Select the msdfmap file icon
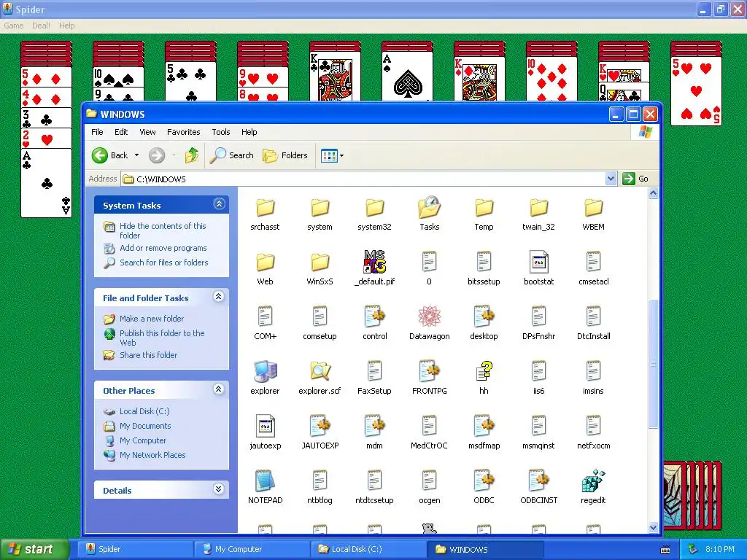The width and height of the screenshot is (747, 560). [x=484, y=426]
